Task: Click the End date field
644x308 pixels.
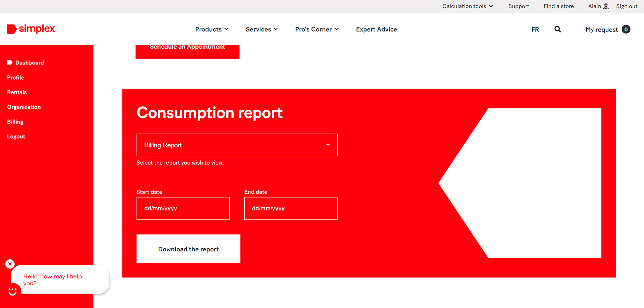Action: tap(290, 208)
